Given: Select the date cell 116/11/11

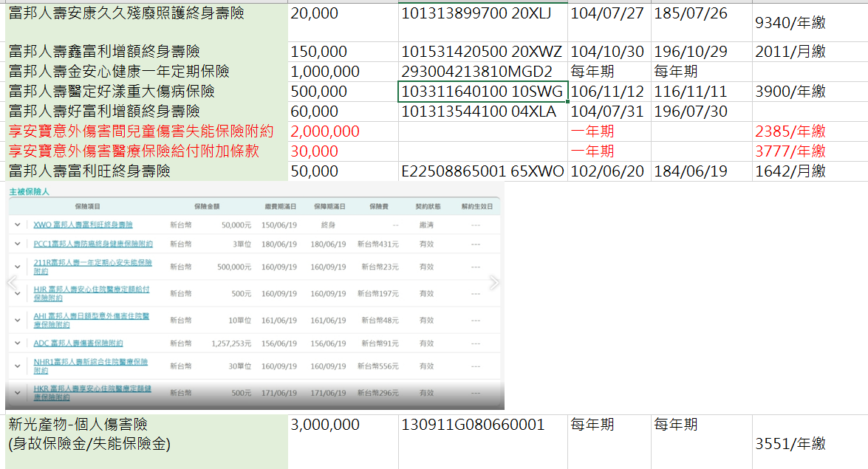Looking at the screenshot, I should coord(702,92).
